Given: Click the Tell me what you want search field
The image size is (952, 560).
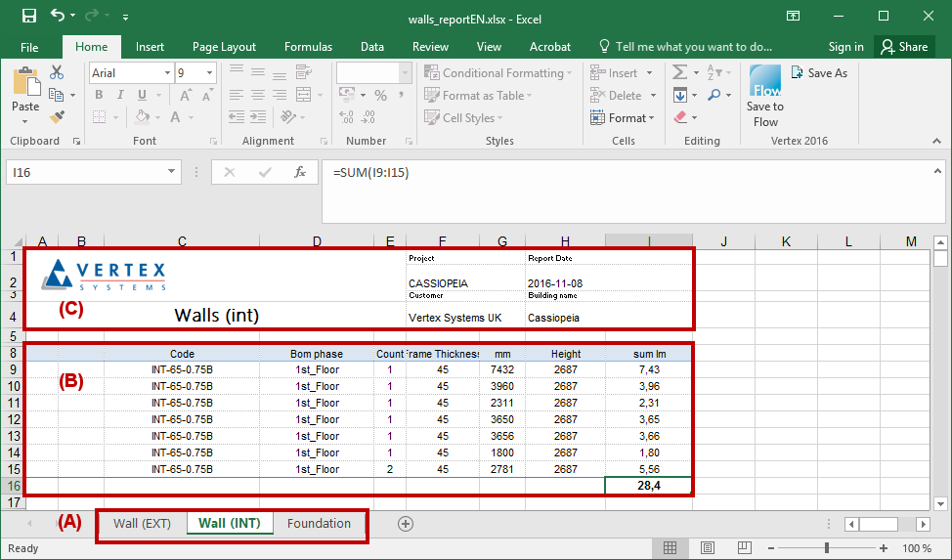Looking at the screenshot, I should coord(693,47).
